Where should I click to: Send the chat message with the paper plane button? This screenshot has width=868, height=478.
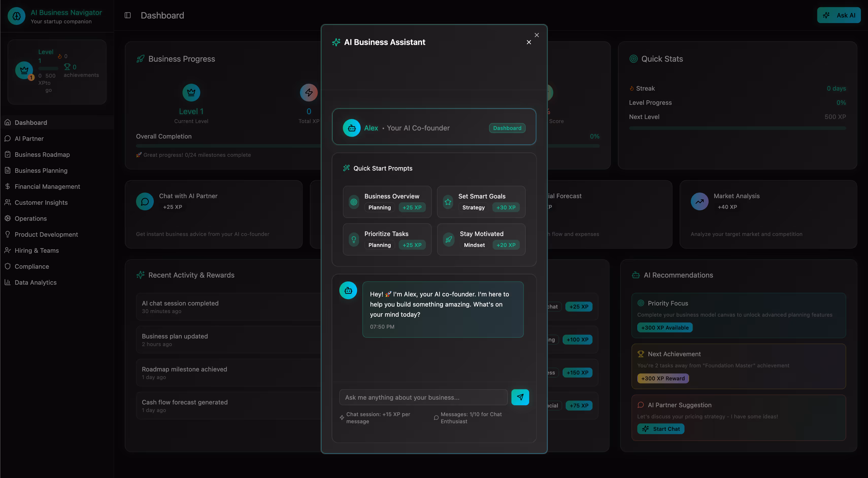tap(520, 397)
